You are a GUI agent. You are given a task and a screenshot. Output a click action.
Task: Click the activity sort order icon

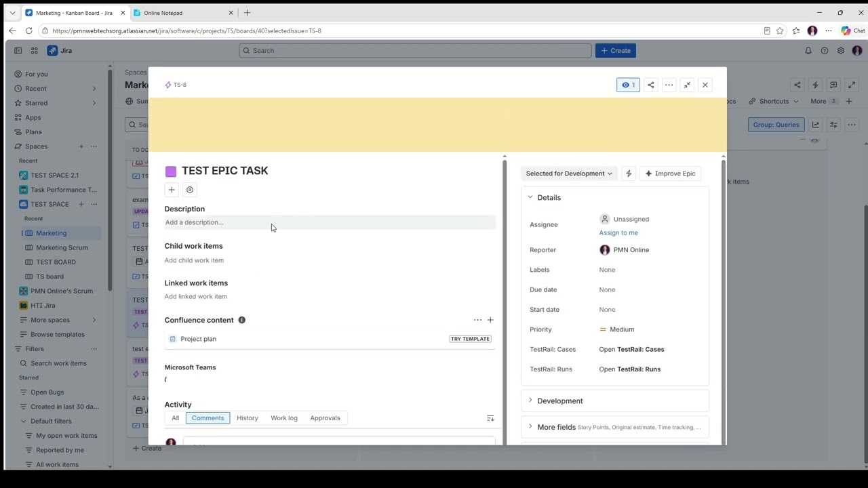click(490, 418)
